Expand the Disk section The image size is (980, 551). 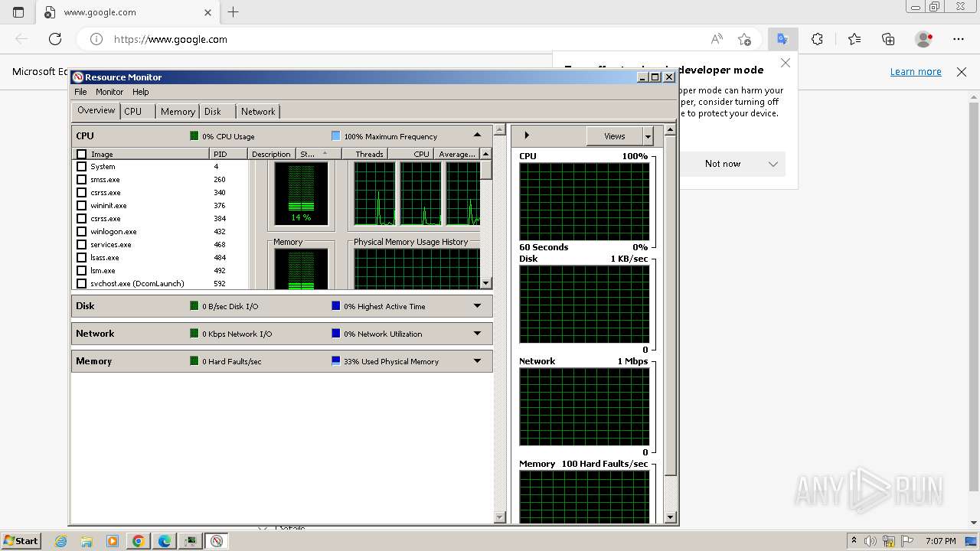(478, 306)
